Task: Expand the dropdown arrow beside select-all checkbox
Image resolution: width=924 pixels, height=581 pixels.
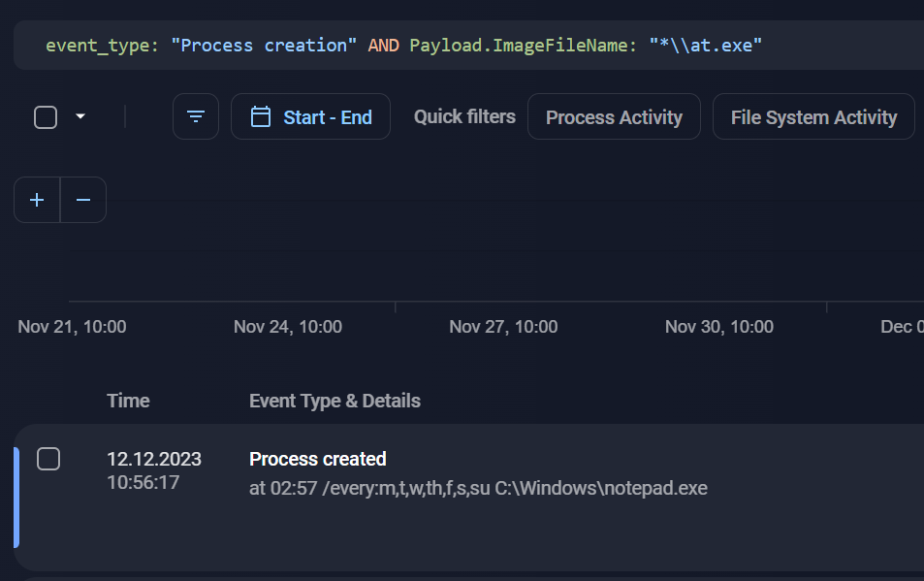Action: [x=80, y=116]
